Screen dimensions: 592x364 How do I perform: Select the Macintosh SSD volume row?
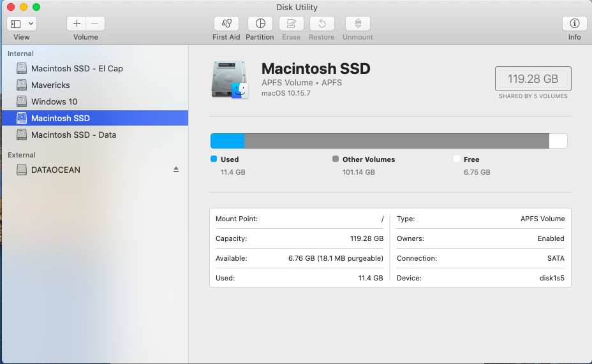coord(95,118)
